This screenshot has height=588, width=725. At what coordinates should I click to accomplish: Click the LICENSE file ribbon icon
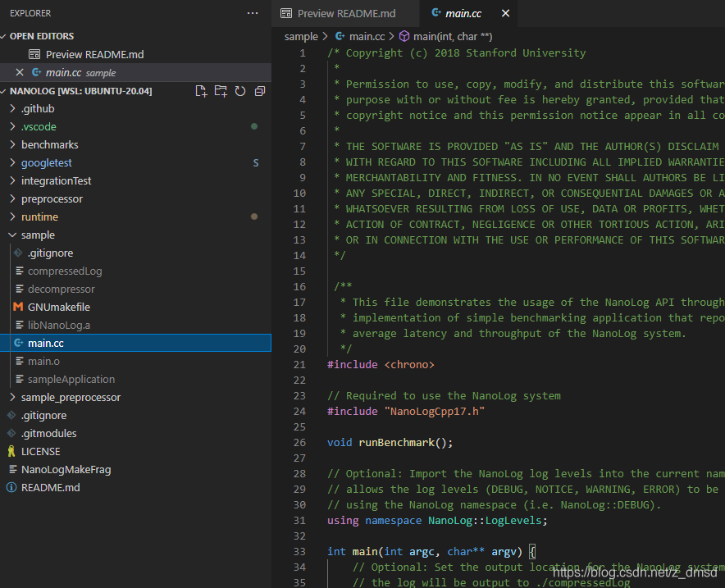[11, 451]
